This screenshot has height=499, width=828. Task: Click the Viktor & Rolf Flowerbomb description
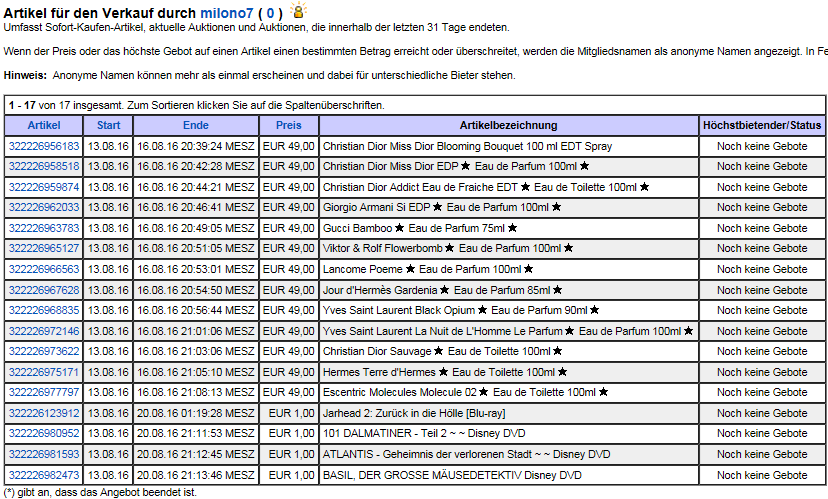[x=448, y=249]
